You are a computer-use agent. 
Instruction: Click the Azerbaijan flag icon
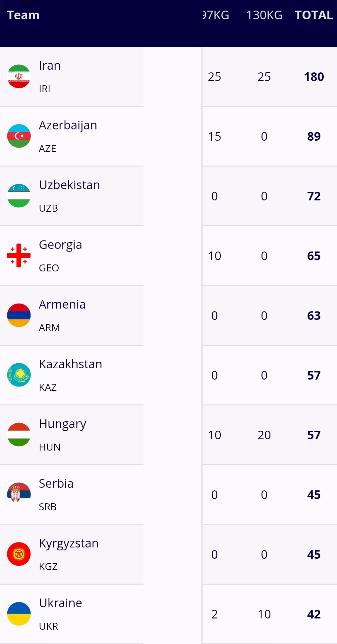(x=19, y=136)
